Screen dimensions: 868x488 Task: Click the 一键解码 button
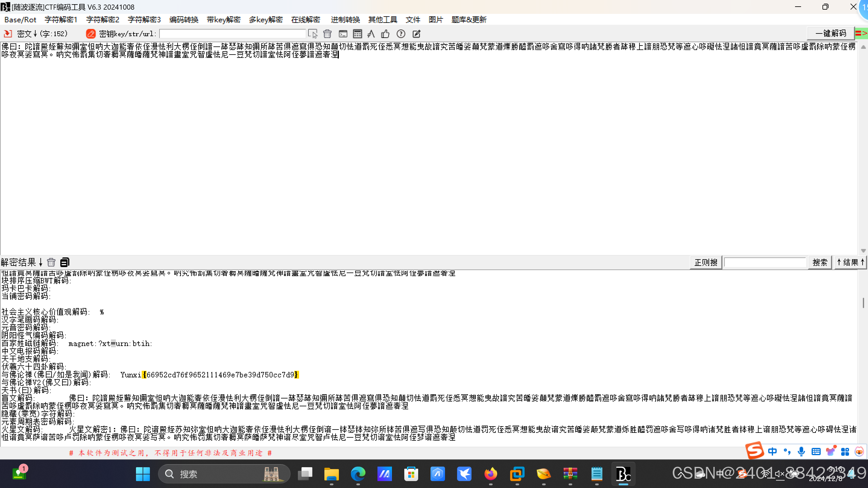click(x=831, y=33)
